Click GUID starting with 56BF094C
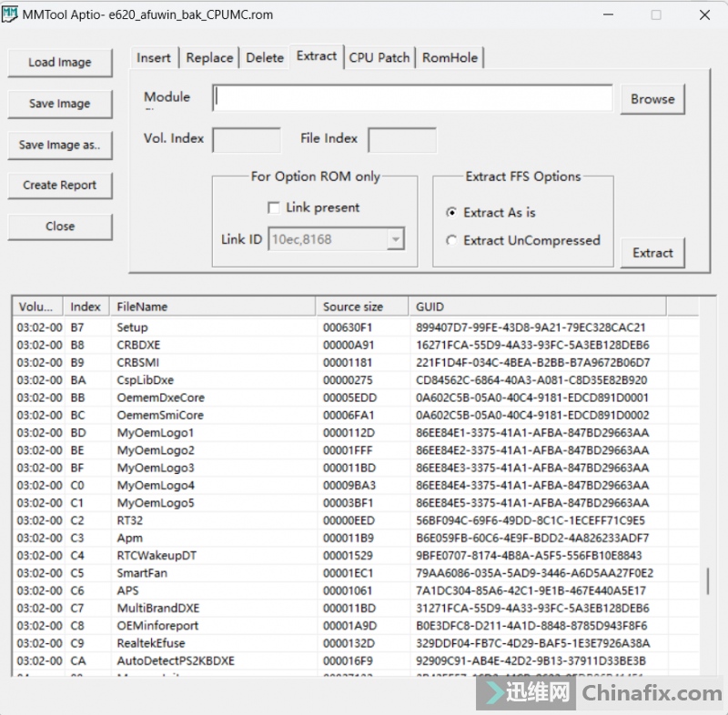Image resolution: width=728 pixels, height=715 pixels. [531, 520]
